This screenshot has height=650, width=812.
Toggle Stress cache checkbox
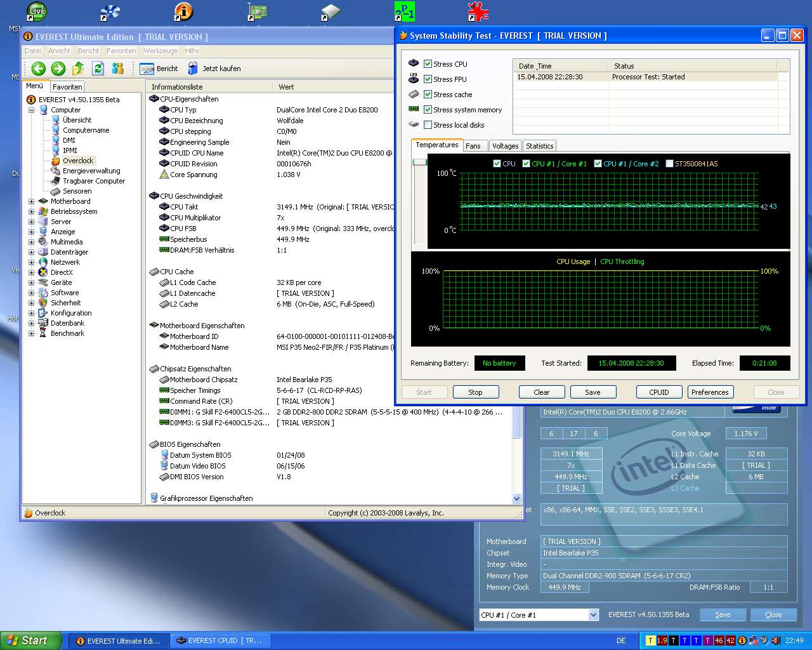pyautogui.click(x=428, y=95)
